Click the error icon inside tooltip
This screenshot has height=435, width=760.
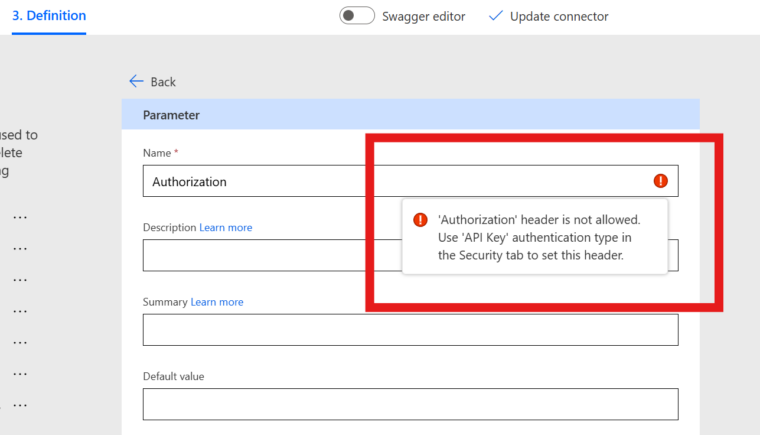420,220
